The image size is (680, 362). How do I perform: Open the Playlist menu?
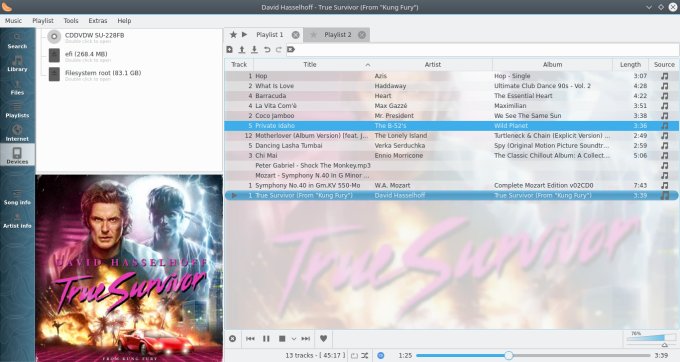[x=43, y=20]
